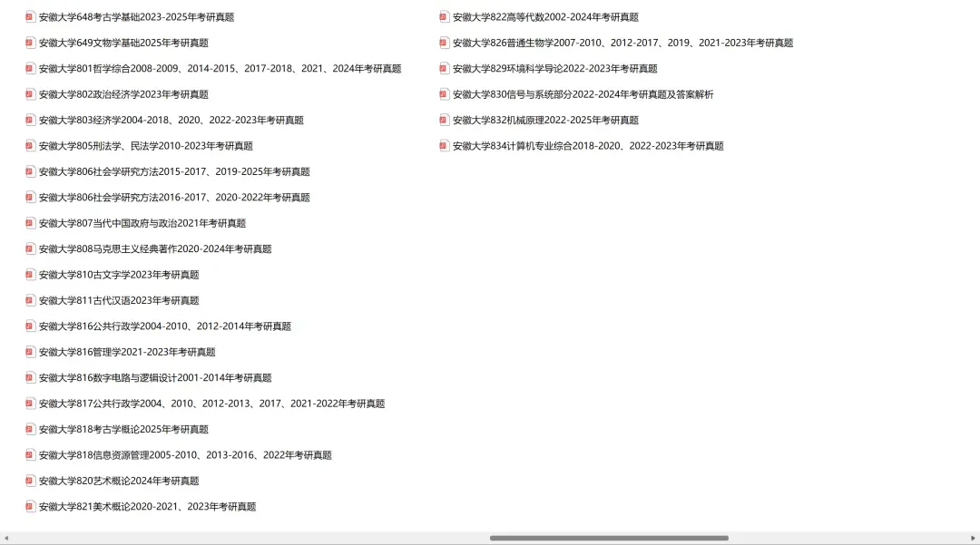
Task: Select file name 安徽大学822高等代数2002-2024年考研真题
Action: 545,17
